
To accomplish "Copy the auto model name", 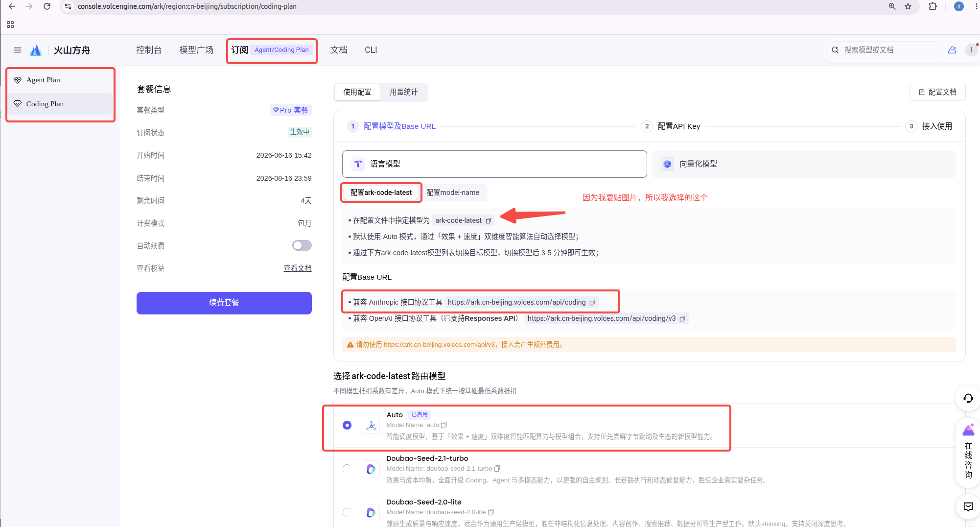I will click(x=444, y=425).
